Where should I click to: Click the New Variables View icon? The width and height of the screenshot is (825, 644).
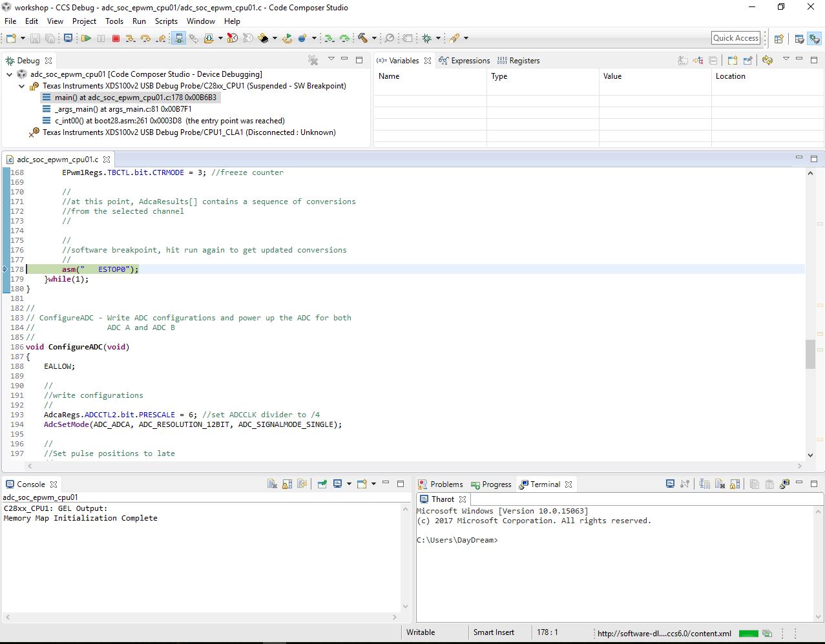coord(733,60)
